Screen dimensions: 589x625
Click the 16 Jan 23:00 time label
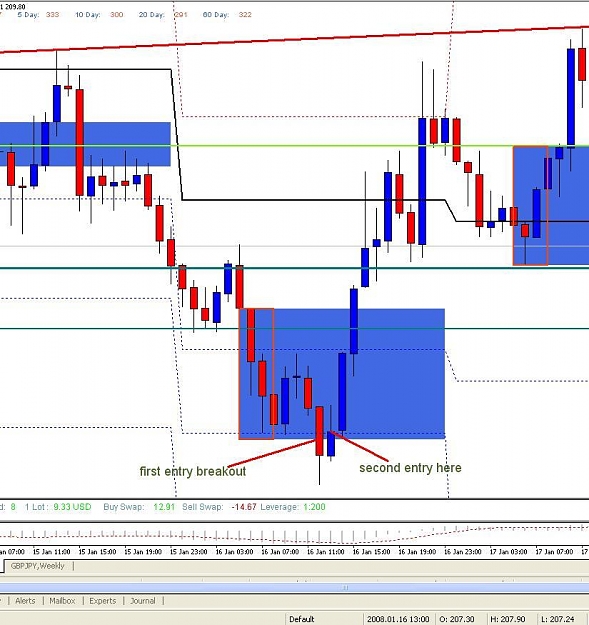(x=463, y=552)
